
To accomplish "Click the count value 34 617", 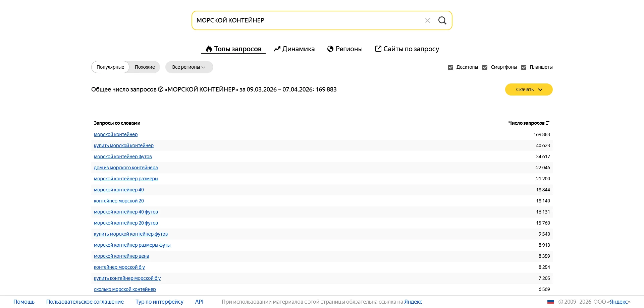I will 543,157.
